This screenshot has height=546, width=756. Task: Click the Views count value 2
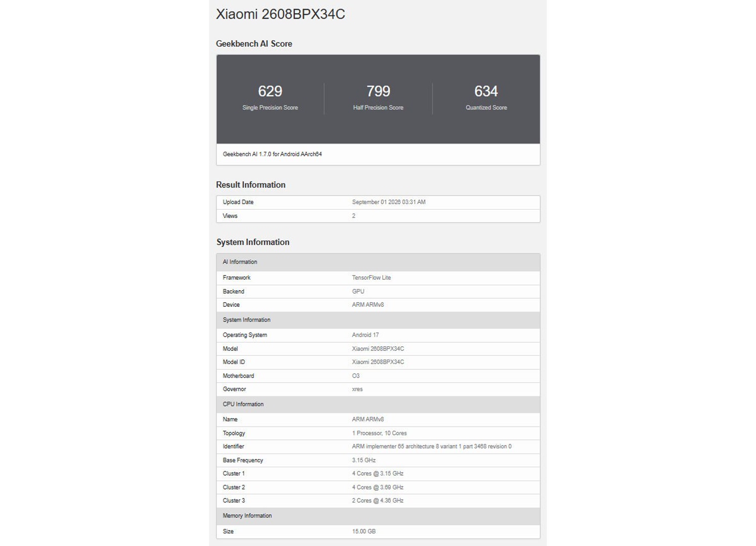[353, 216]
